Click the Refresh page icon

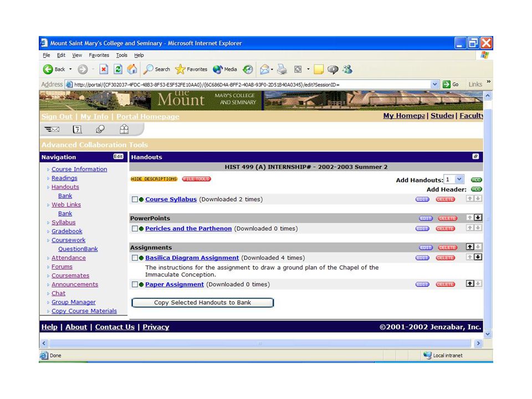coord(117,69)
